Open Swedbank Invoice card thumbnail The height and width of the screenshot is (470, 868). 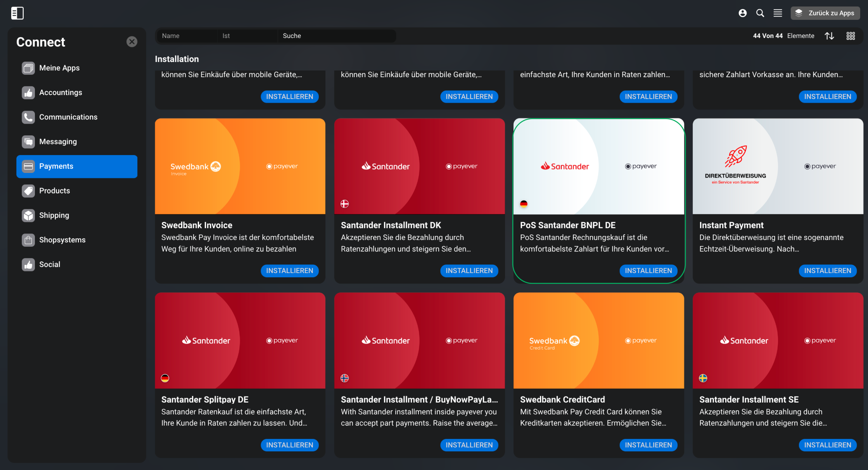[240, 166]
